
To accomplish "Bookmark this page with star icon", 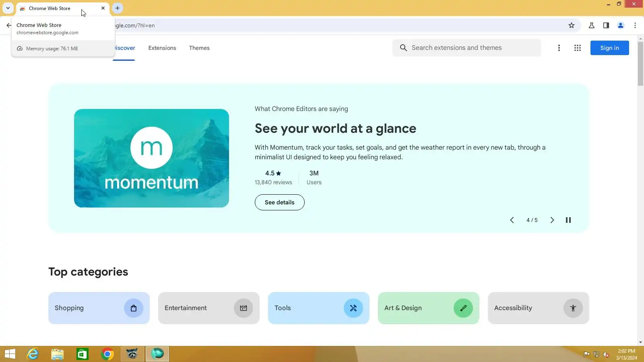I will [x=572, y=25].
